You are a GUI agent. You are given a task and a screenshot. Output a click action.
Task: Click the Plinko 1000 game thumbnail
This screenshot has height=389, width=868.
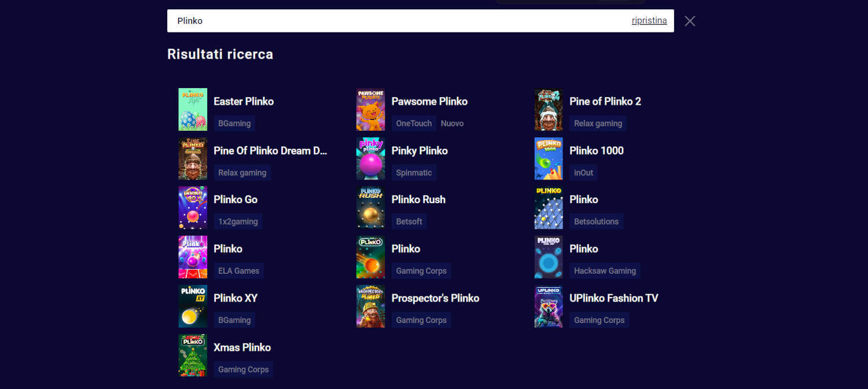pos(549,159)
